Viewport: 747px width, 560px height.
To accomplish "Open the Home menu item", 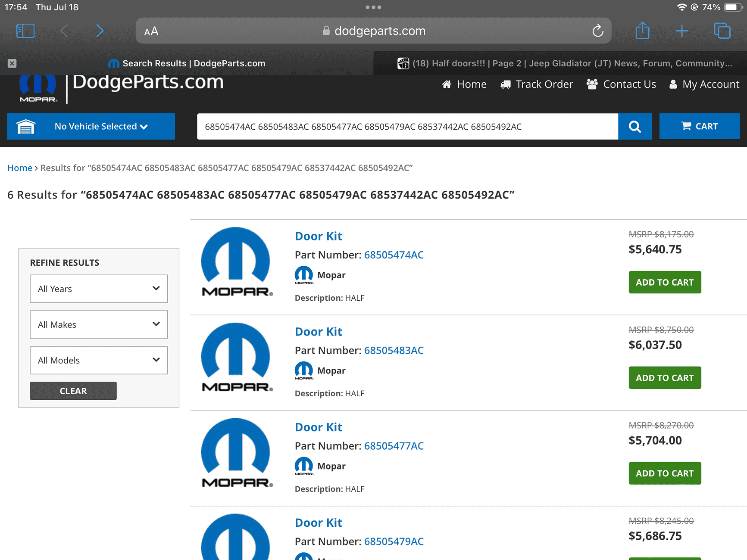I will coord(464,84).
